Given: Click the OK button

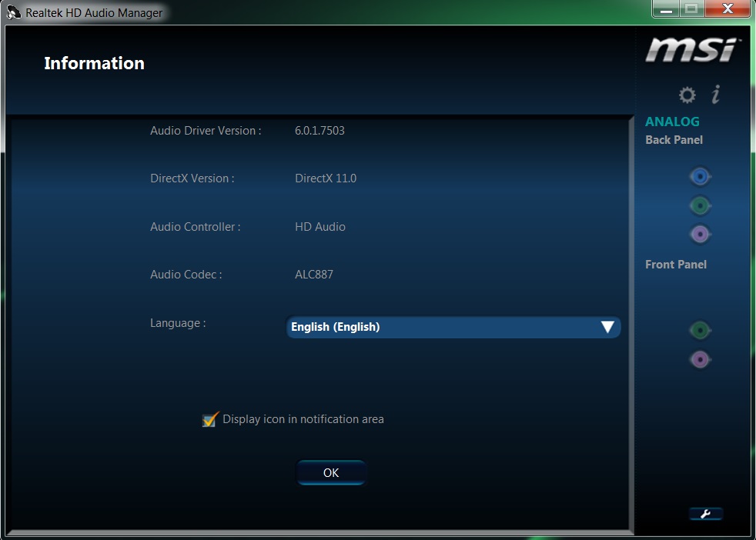Looking at the screenshot, I should pyautogui.click(x=331, y=473).
